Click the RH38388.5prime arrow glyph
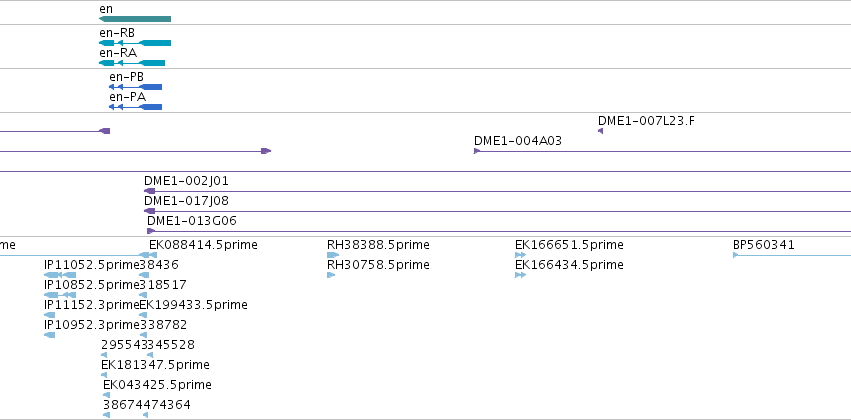Viewport: 851px width, 420px height. (333, 255)
